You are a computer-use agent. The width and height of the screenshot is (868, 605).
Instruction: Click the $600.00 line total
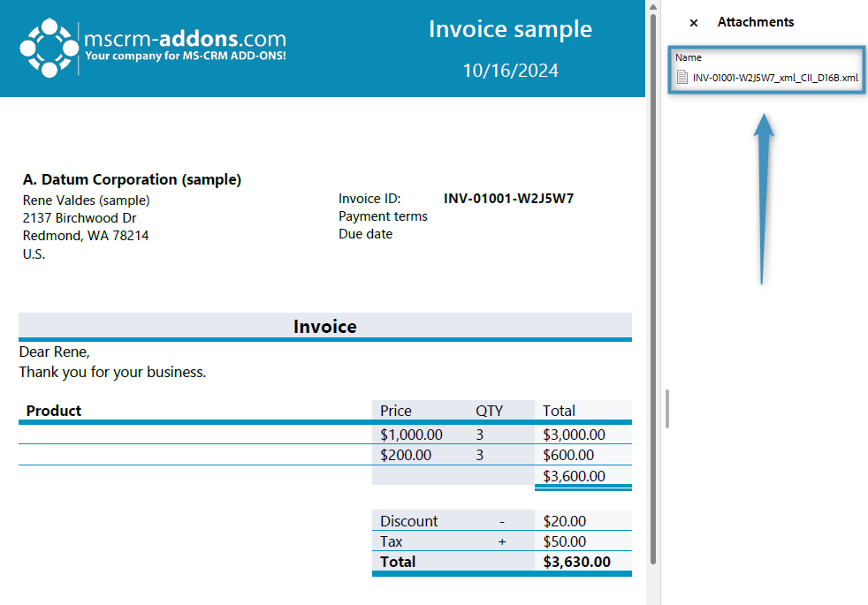point(568,455)
